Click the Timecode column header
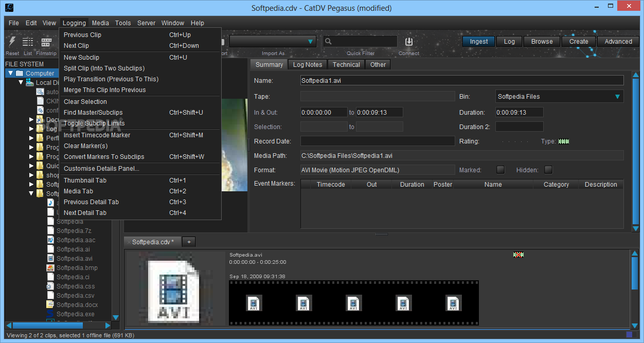The height and width of the screenshot is (343, 644). 331,185
